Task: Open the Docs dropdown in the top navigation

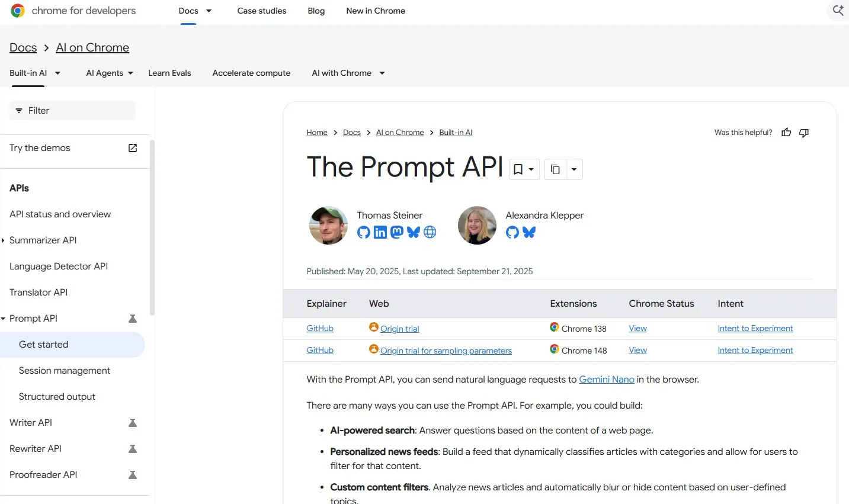Action: click(x=196, y=11)
